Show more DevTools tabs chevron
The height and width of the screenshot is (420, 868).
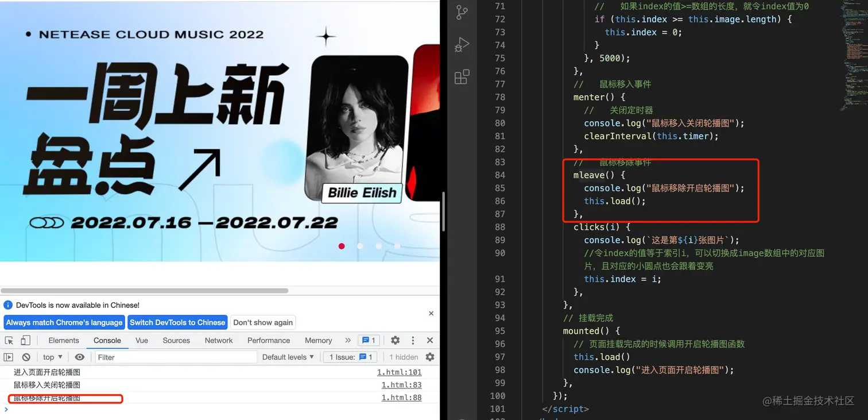(x=347, y=340)
